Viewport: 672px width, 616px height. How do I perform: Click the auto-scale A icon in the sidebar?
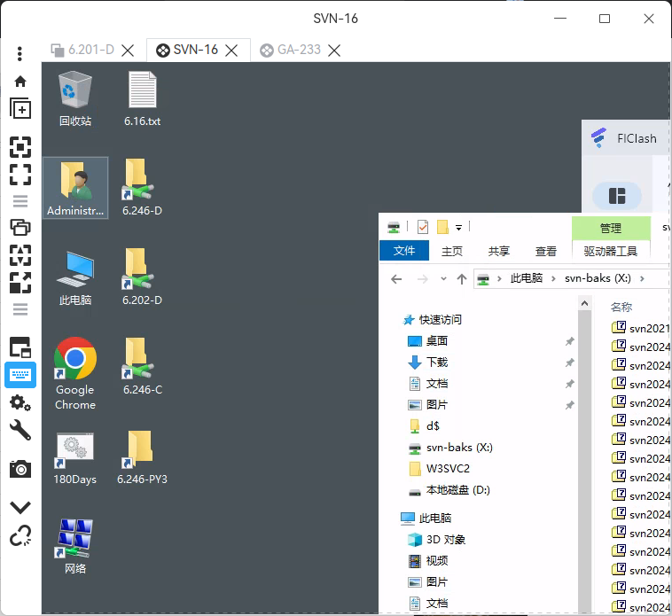pos(20,255)
